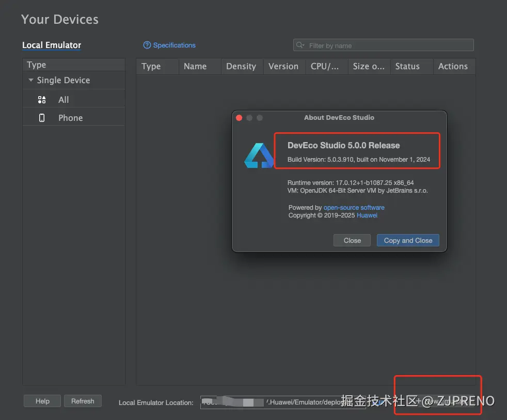Click the Runtime version text line

point(351,182)
